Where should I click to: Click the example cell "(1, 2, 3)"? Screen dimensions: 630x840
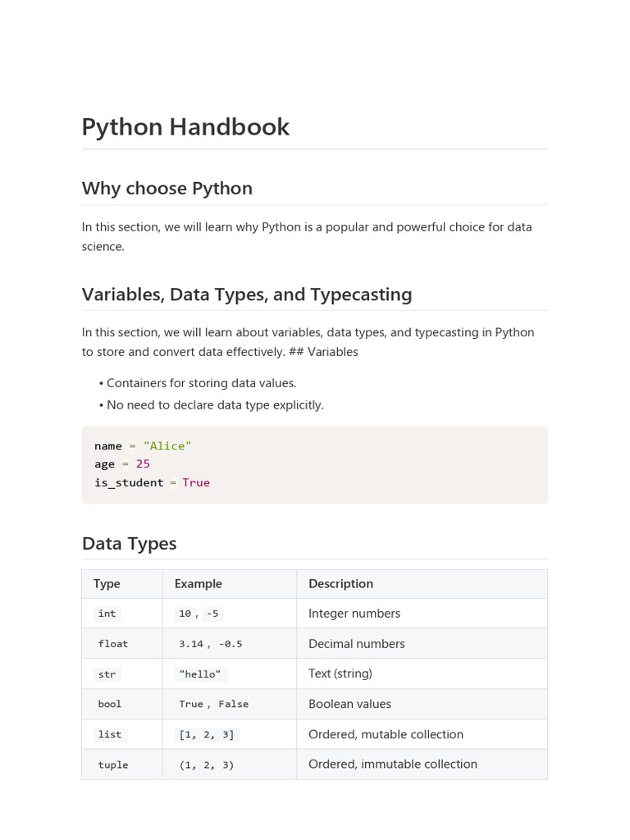pos(230,765)
